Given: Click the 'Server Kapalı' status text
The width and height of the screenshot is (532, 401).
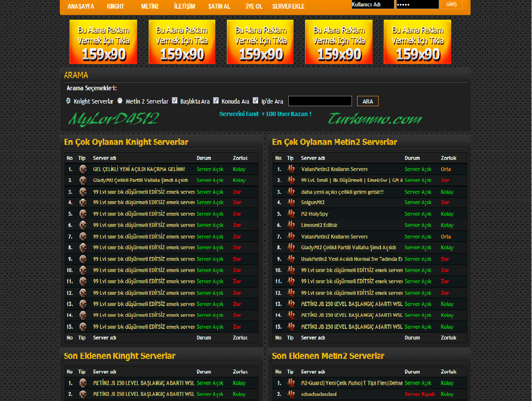Looking at the screenshot, I should pyautogui.click(x=420, y=394).
